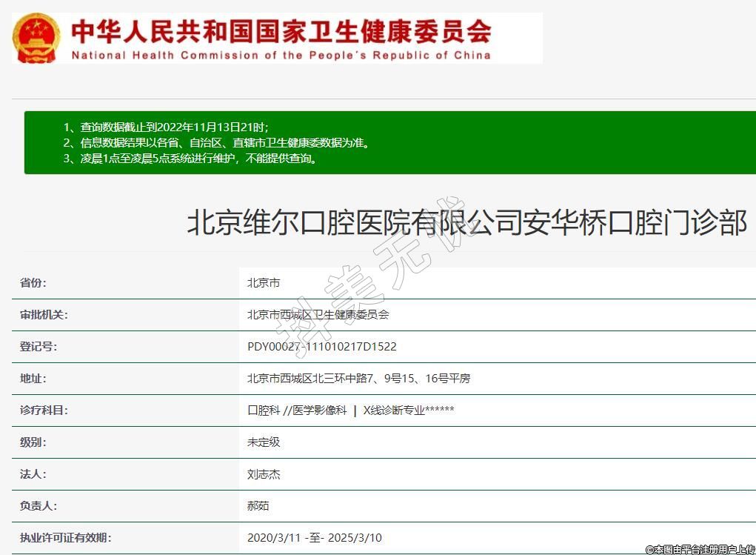
Task: Click the national emblem logo
Action: 36,38
